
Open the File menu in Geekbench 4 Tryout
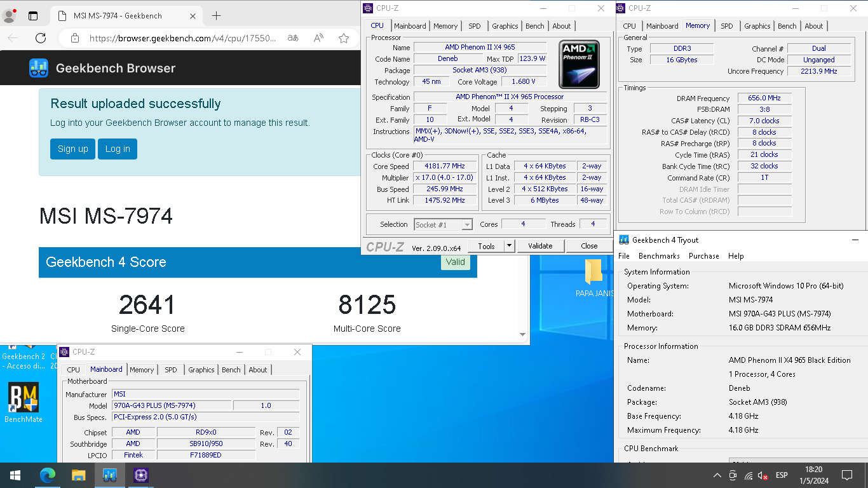(x=624, y=256)
